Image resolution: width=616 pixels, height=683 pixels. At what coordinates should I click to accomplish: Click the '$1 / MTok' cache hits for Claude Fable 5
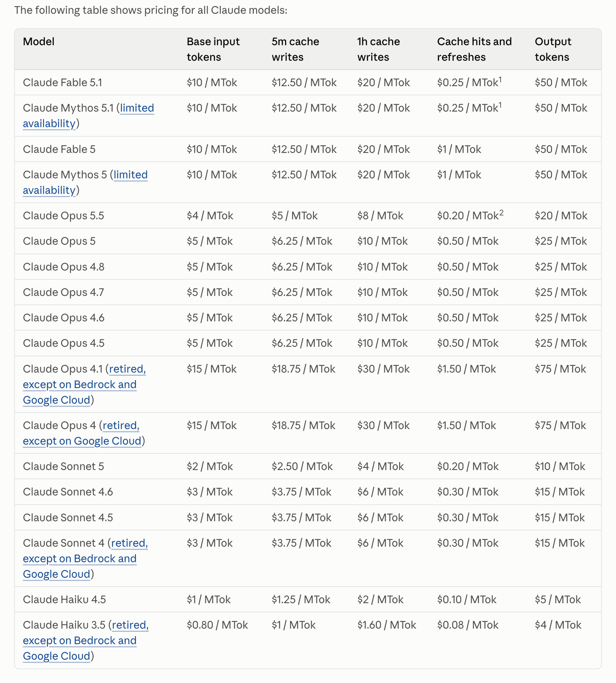(x=459, y=149)
